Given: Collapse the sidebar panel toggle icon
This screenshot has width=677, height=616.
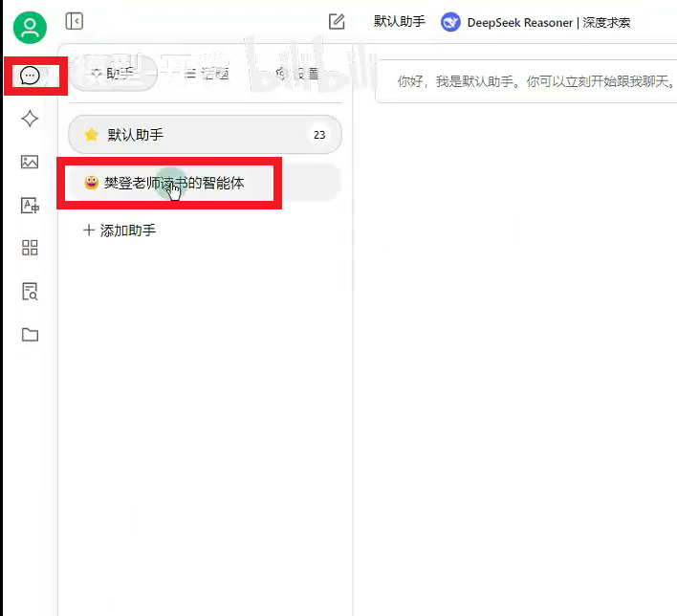Looking at the screenshot, I should (x=75, y=21).
